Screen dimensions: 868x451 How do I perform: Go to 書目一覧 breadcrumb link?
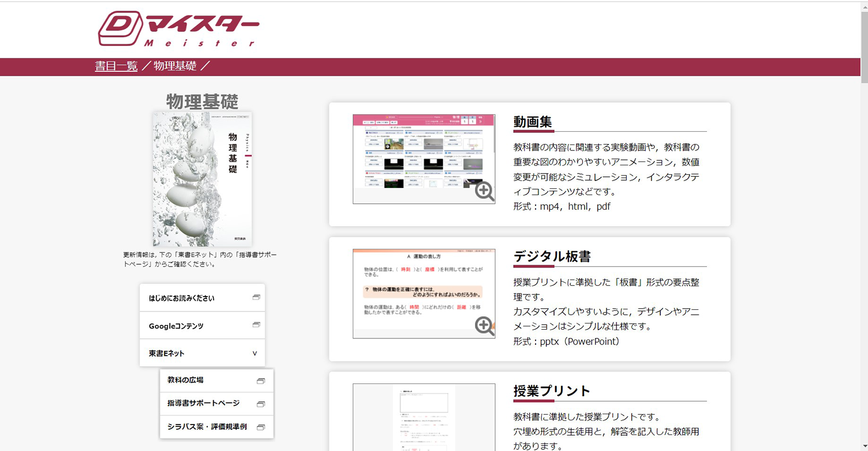116,66
